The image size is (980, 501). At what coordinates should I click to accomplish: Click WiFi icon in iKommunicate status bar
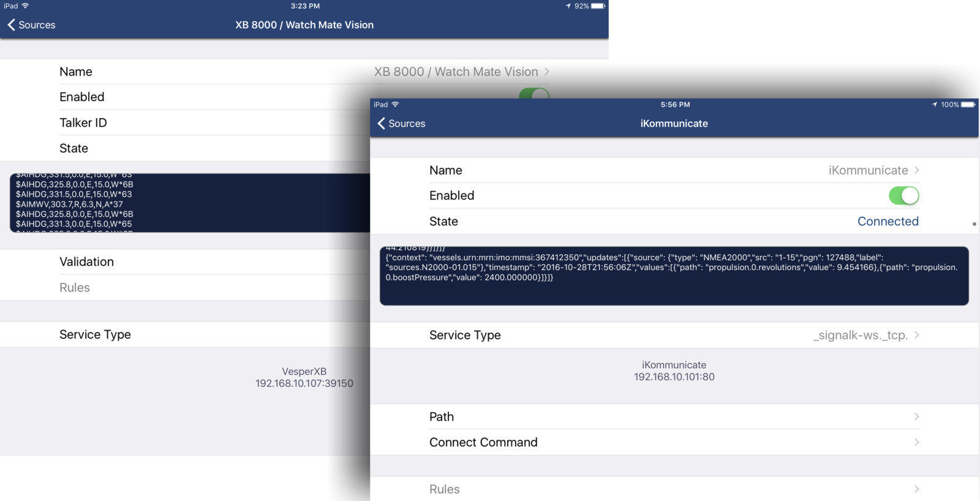coord(395,105)
